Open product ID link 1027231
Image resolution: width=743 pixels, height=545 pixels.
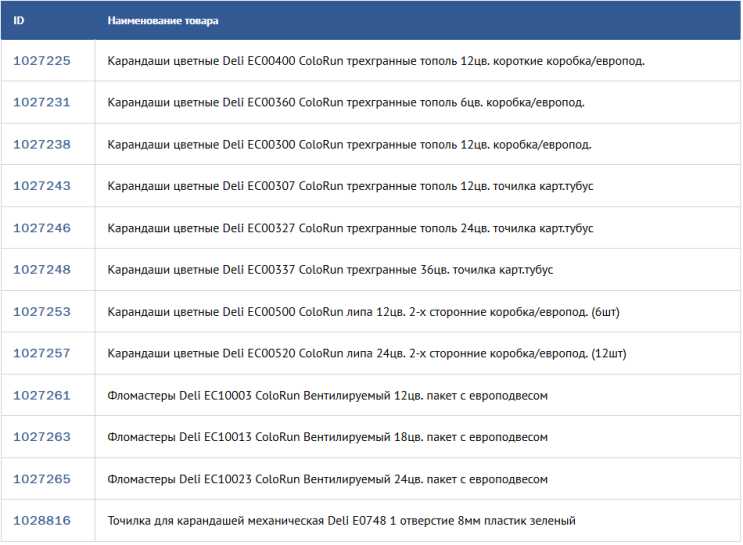click(x=42, y=102)
